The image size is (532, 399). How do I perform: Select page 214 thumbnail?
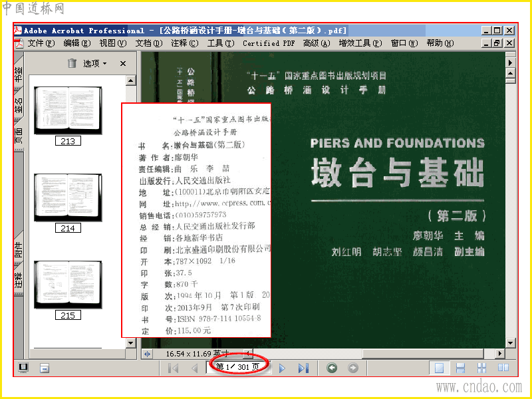[x=68, y=198]
